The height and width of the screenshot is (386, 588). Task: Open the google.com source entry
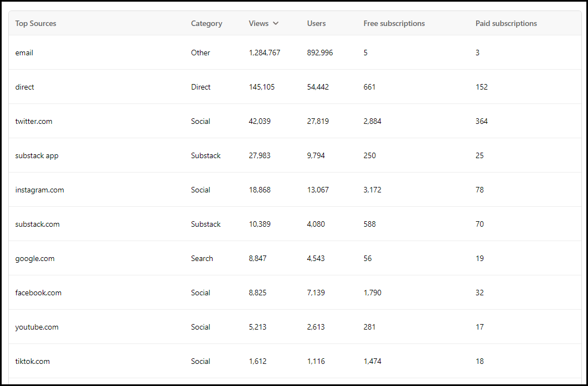[x=35, y=258]
